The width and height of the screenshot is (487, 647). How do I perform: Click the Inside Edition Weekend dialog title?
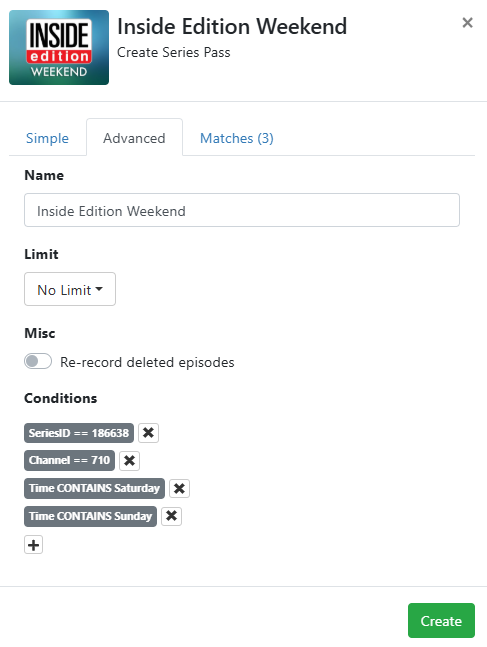click(x=232, y=26)
